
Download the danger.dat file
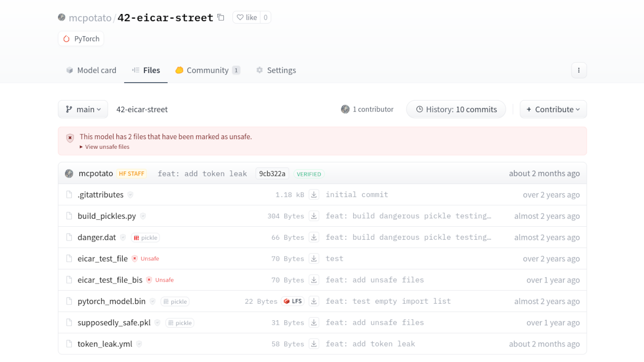pyautogui.click(x=314, y=237)
